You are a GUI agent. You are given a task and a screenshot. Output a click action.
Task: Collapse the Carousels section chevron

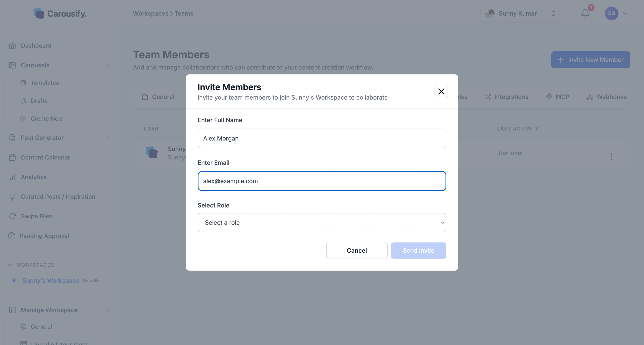(108, 65)
